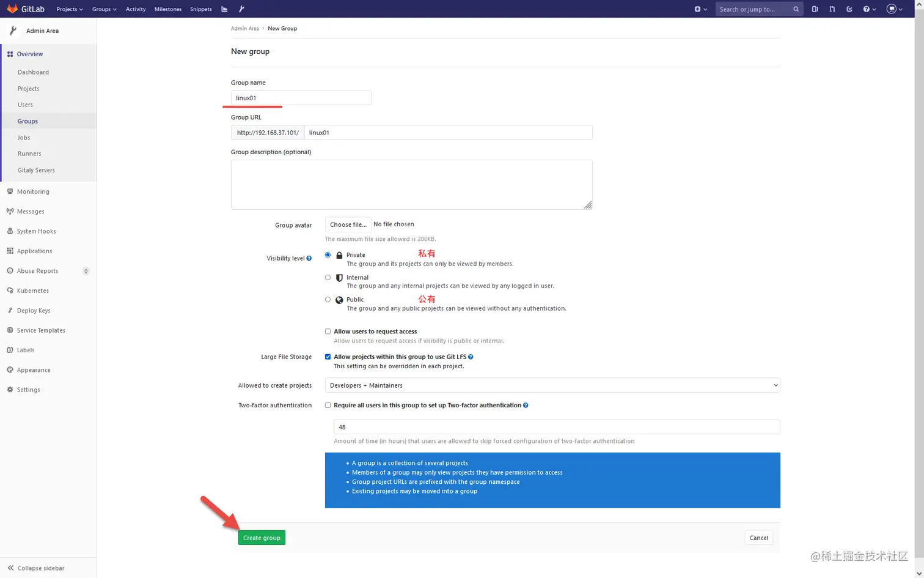Open the new item plus icon menu
Viewport: 924px width, 578px height.
(x=700, y=9)
